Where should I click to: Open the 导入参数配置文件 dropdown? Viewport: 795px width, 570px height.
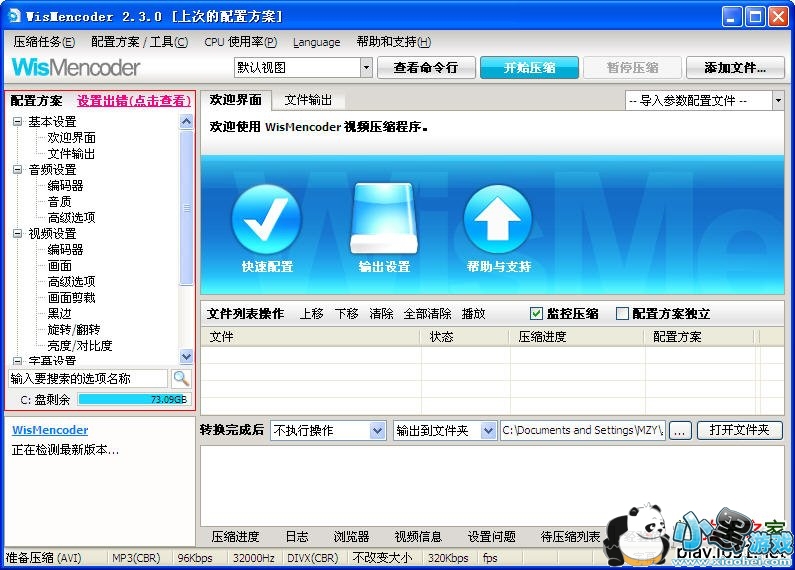[x=778, y=100]
